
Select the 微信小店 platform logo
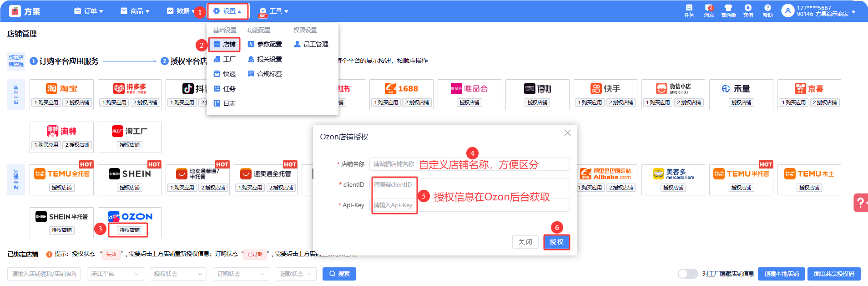(673, 88)
